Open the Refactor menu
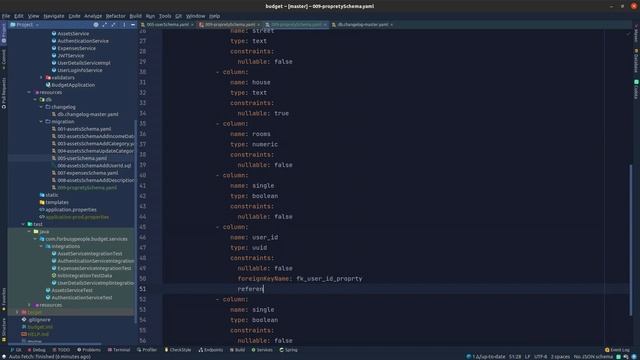 [116, 16]
